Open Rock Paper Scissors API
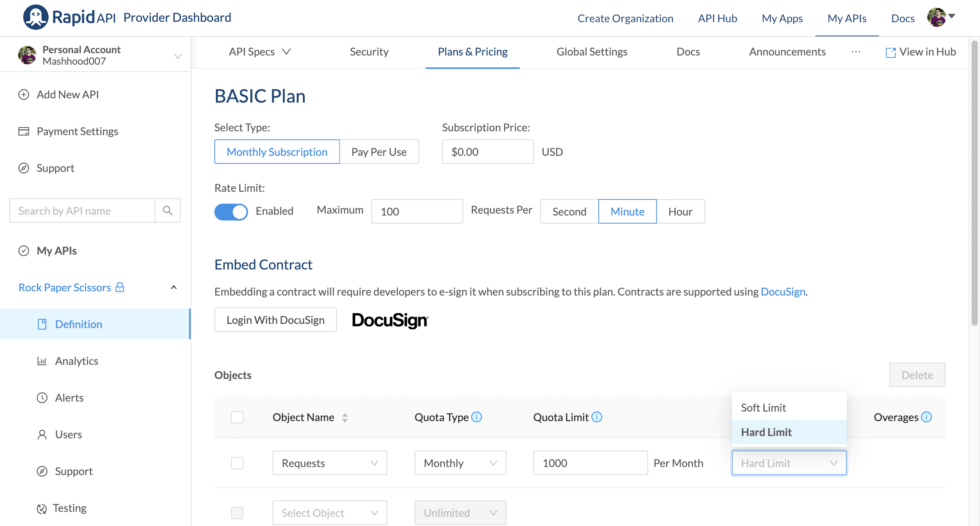This screenshot has height=526, width=980. (65, 287)
